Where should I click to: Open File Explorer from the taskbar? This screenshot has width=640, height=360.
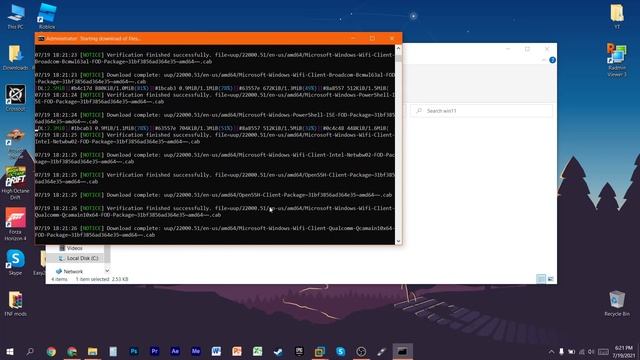click(93, 351)
